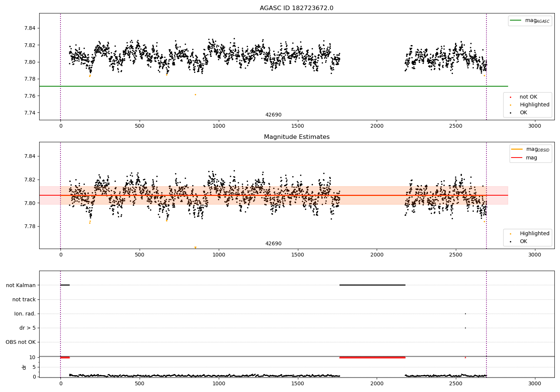Click the 7.78 y-tick in the Magnitude Estimates plot
The width and height of the screenshot is (560, 392).
click(x=30, y=227)
